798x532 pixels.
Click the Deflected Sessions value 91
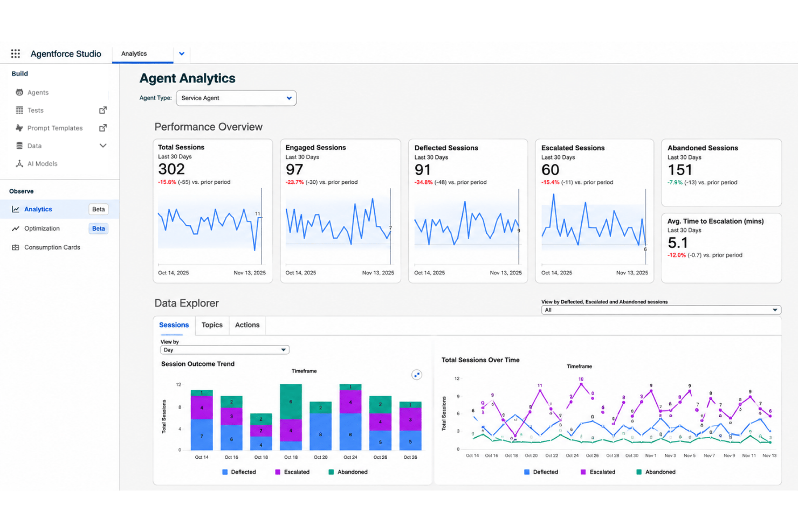coord(423,170)
